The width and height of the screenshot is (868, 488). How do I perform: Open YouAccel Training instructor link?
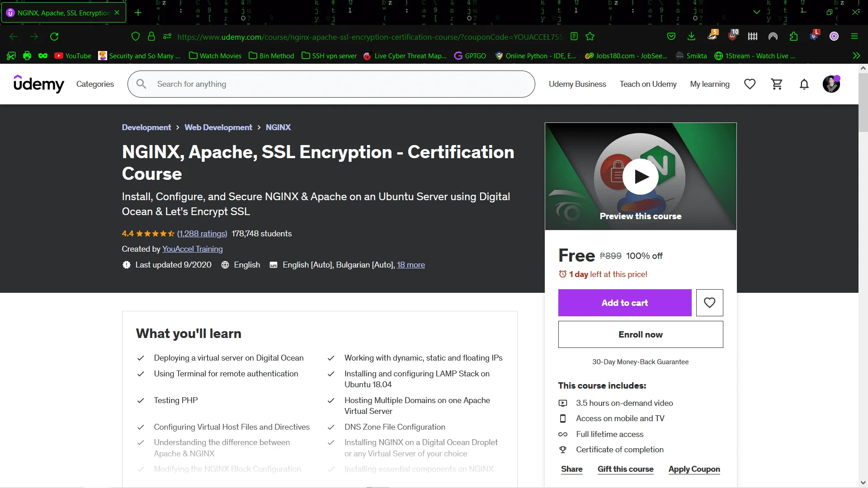pyautogui.click(x=193, y=249)
